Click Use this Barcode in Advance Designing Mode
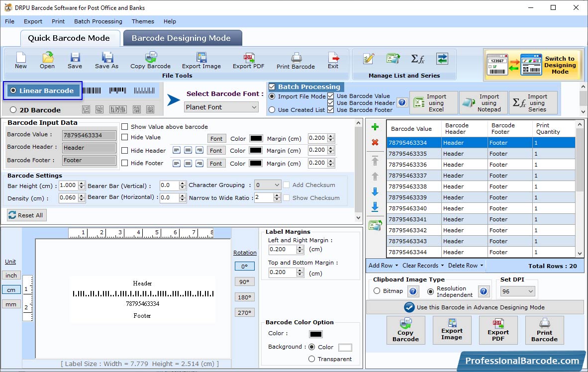Screen dimensions: 588x372 (475, 307)
